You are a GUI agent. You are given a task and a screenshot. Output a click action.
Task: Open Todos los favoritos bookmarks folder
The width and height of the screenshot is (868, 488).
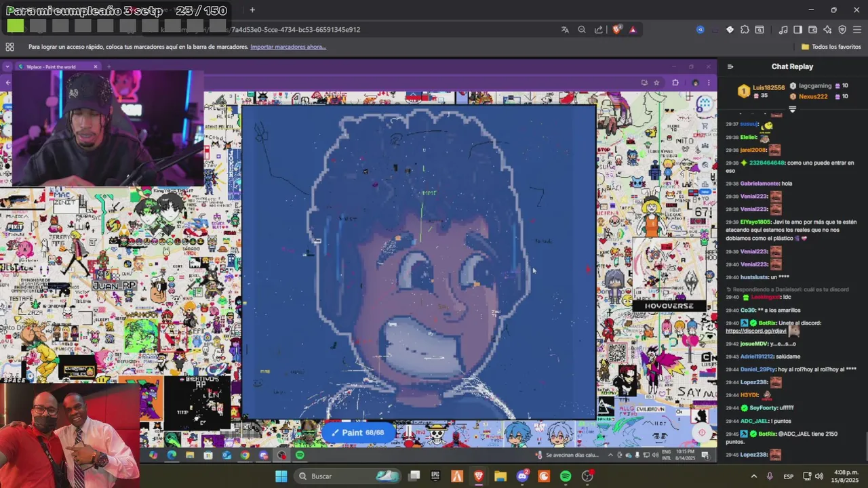click(831, 47)
